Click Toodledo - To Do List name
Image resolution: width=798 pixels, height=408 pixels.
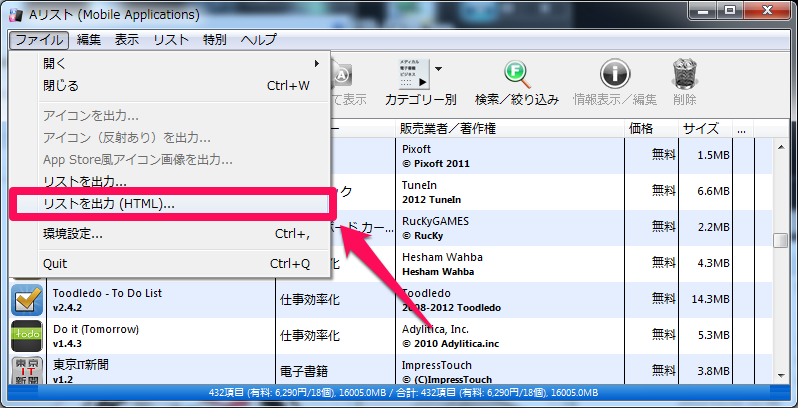click(107, 294)
